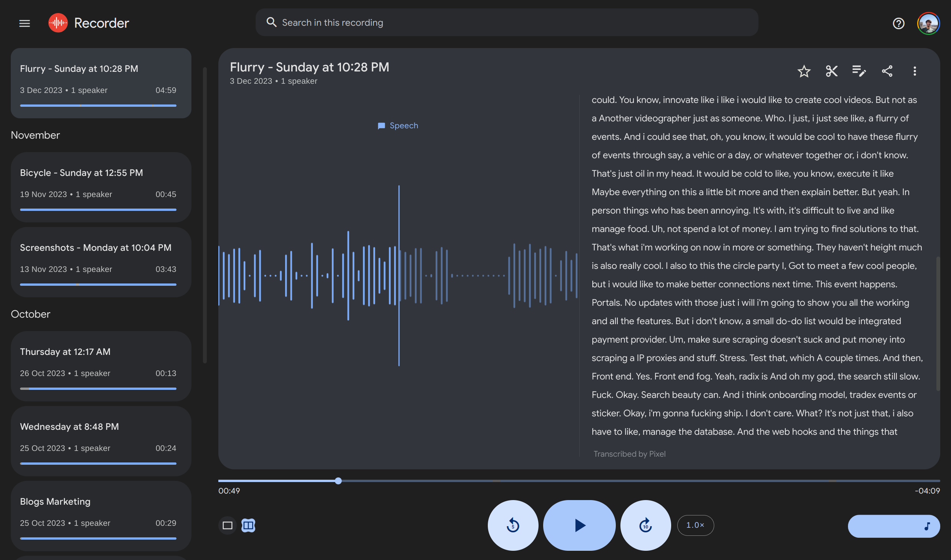Skip forward by 10 seconds

pyautogui.click(x=646, y=525)
